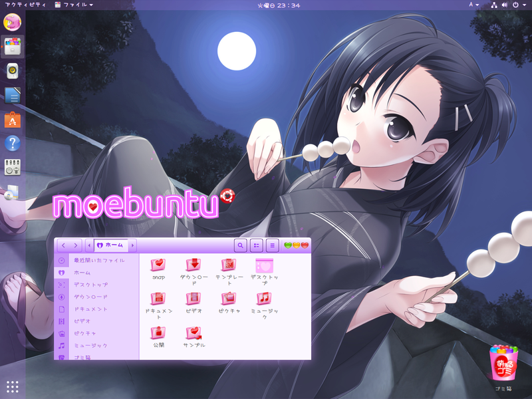Toggle icon/list view button
The height and width of the screenshot is (399, 532).
[257, 245]
